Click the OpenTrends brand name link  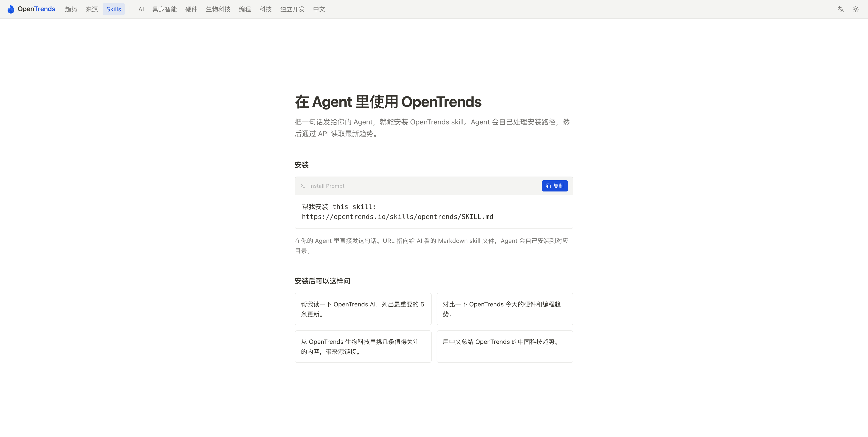click(36, 9)
